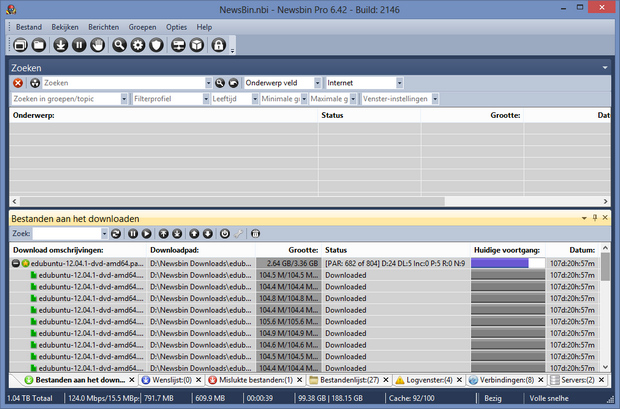The image size is (620, 409).
Task: Run search with magnifier next to Zoeken field
Action: click(220, 83)
